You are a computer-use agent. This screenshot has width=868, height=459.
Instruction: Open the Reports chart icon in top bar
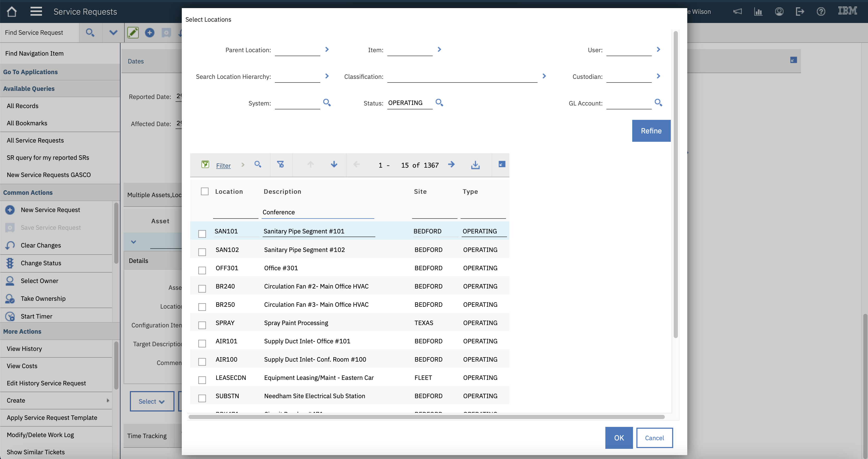(758, 11)
